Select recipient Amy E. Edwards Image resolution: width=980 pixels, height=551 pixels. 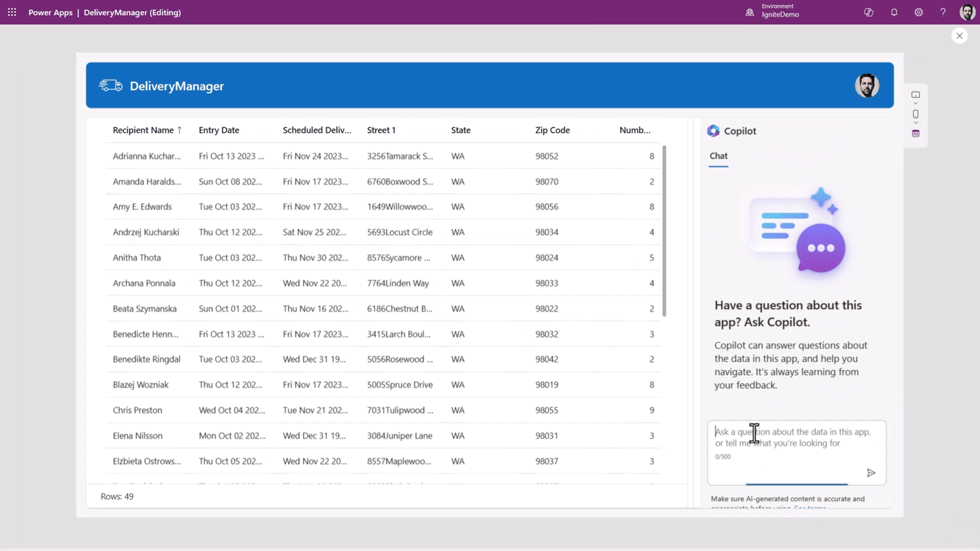pos(142,207)
